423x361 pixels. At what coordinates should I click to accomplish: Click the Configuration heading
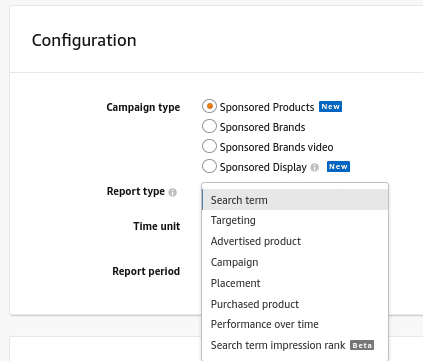[x=84, y=40]
